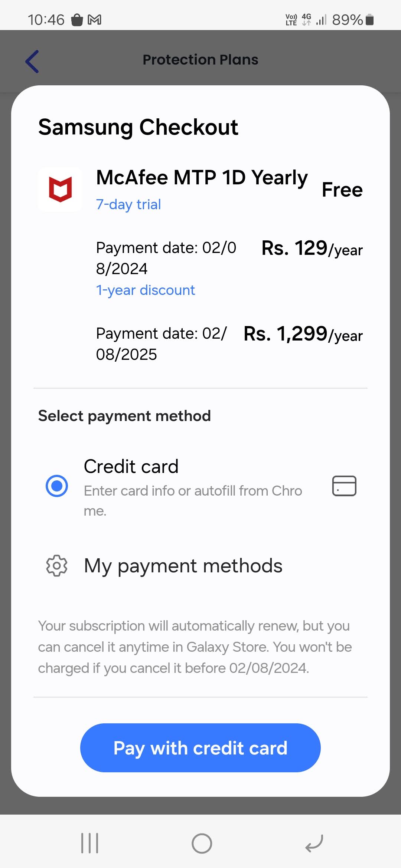Image resolution: width=401 pixels, height=868 pixels.
Task: Choose the Credit card payment option
Action: pyautogui.click(x=131, y=466)
